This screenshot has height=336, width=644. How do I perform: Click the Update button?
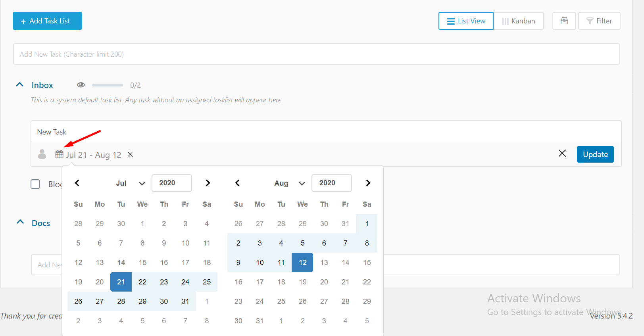point(595,154)
